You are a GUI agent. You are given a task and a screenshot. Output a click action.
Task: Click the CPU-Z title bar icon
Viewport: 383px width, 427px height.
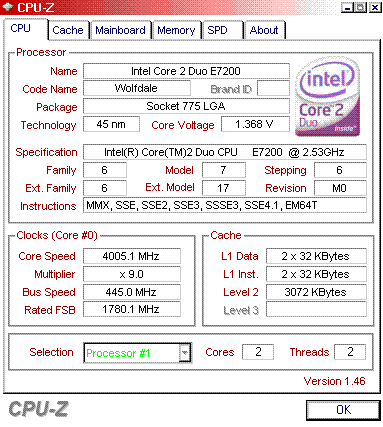point(8,7)
